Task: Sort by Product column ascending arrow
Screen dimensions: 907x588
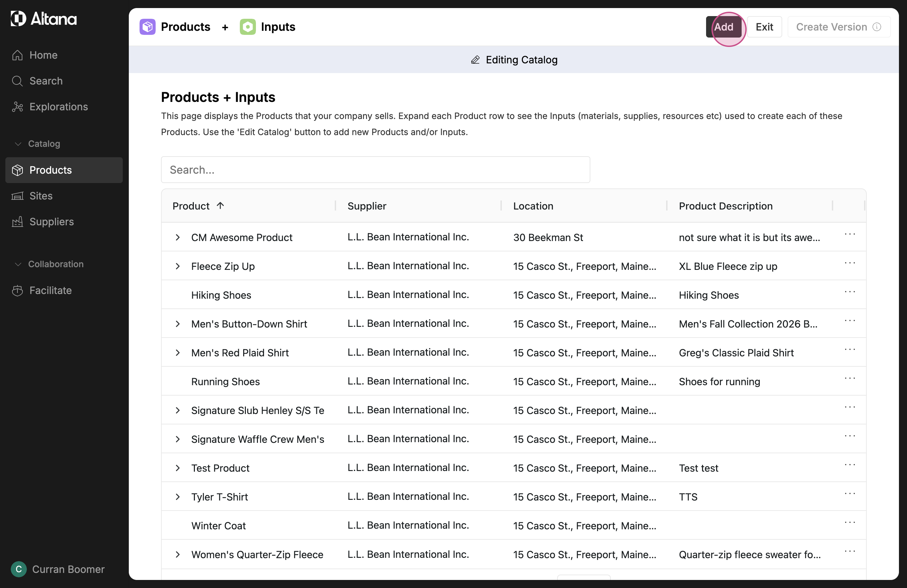Action: [220, 205]
